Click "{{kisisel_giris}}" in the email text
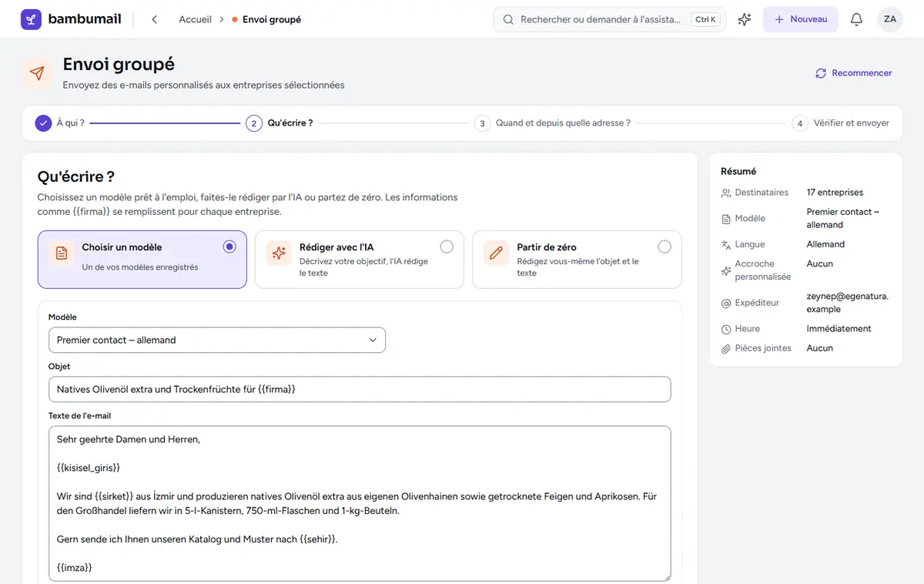 coord(89,468)
